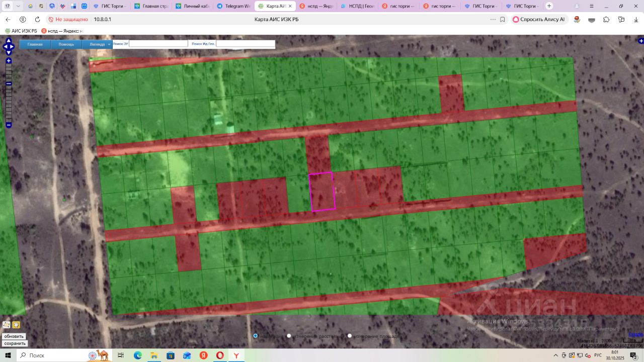
Task: Select the distance measurement radio button
Action: [289, 336]
